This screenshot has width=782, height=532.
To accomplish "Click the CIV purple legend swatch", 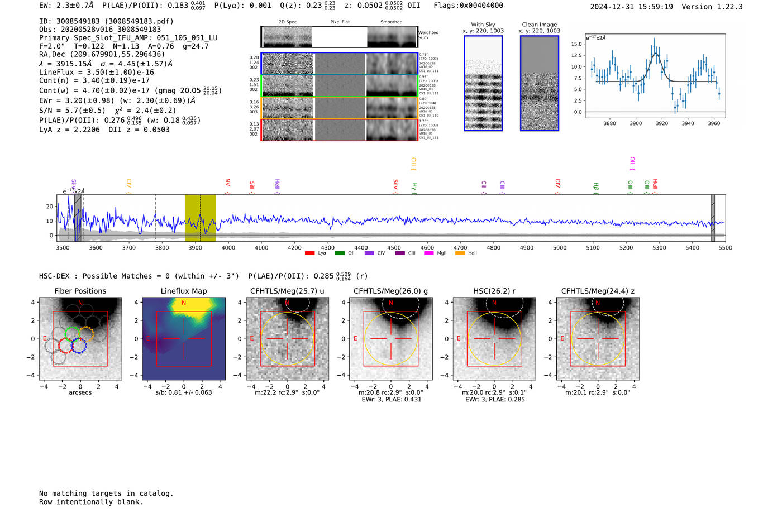I will (x=369, y=253).
